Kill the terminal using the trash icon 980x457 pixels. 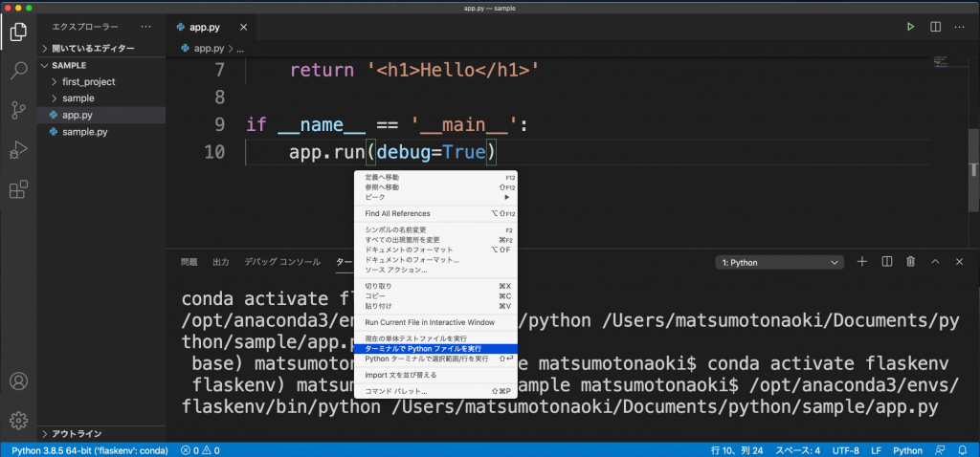point(911,261)
